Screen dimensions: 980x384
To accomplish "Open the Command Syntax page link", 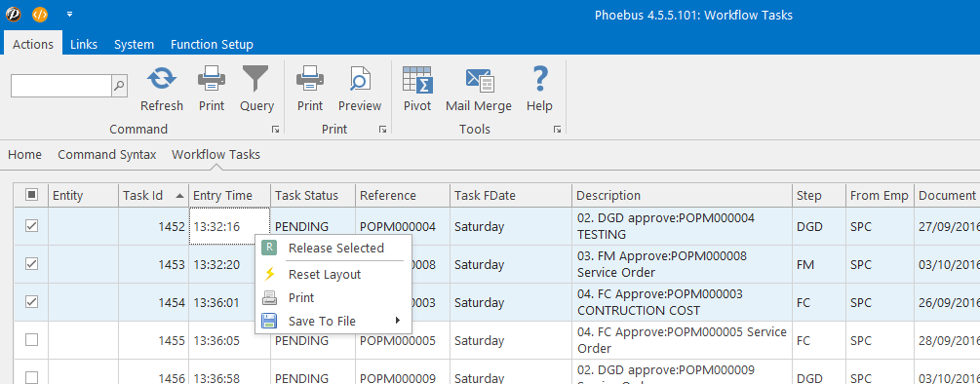I will click(107, 154).
